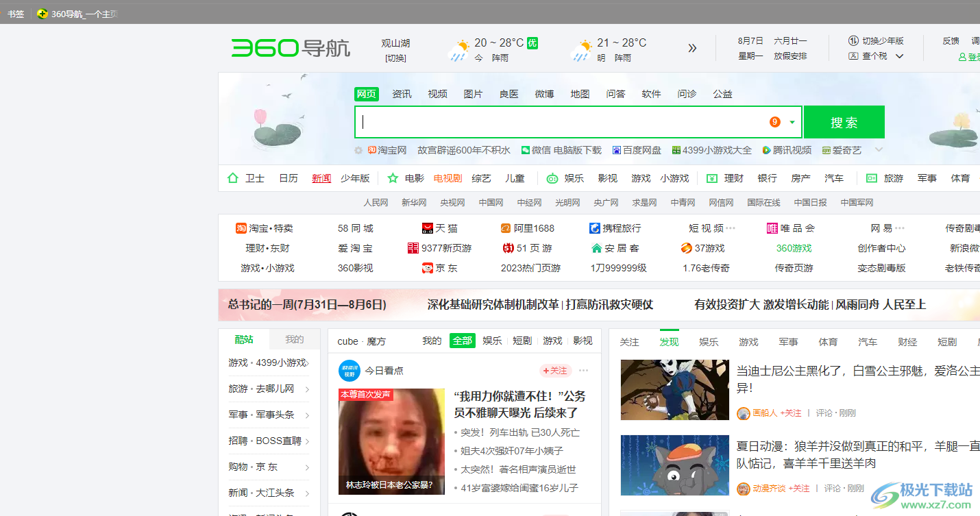Open the 京东 site icon
Viewport: 980px width, 516px height.
(428, 268)
